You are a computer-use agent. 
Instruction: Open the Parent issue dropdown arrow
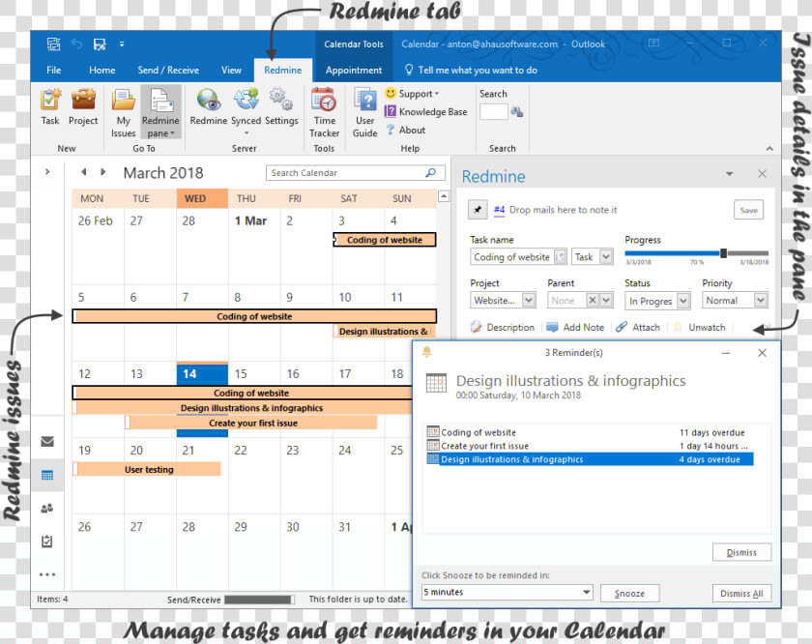pyautogui.click(x=606, y=301)
